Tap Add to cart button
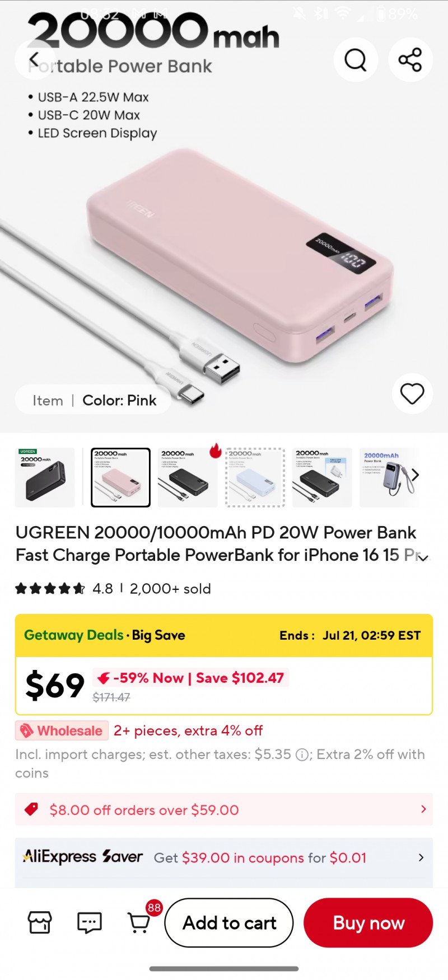 click(229, 923)
